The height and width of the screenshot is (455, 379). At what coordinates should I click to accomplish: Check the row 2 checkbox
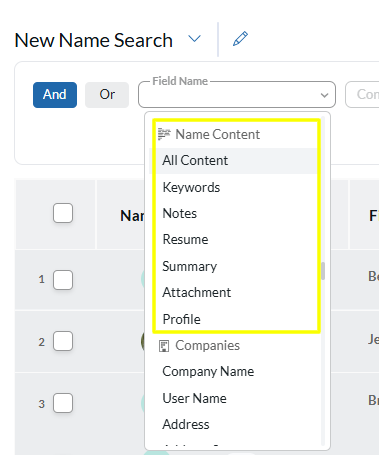[x=63, y=341]
